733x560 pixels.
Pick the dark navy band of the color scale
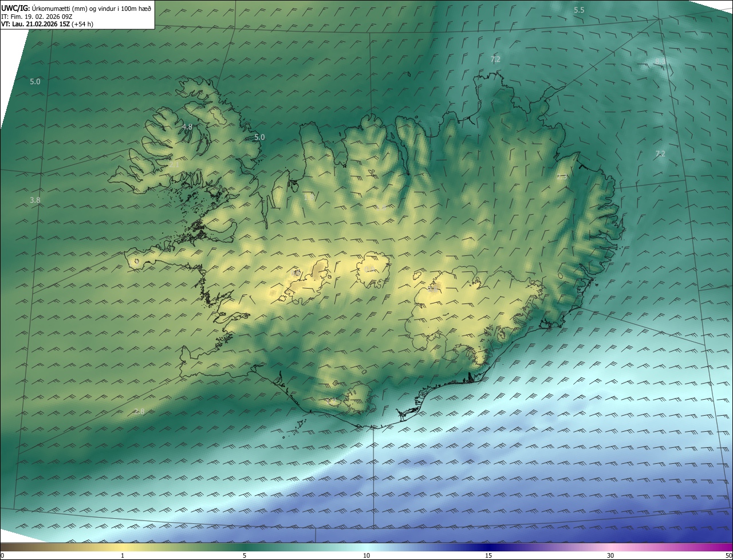tap(488, 547)
